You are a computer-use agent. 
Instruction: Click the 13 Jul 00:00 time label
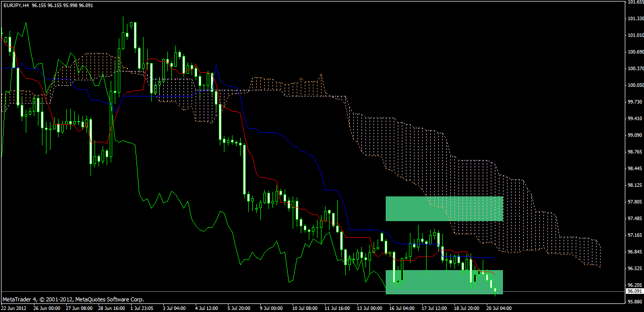tap(369, 307)
